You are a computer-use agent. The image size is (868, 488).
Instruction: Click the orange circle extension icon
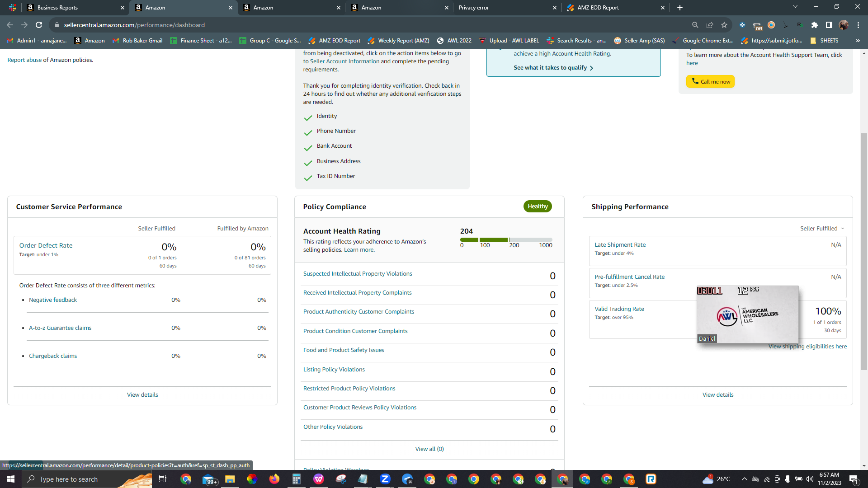[x=771, y=25]
